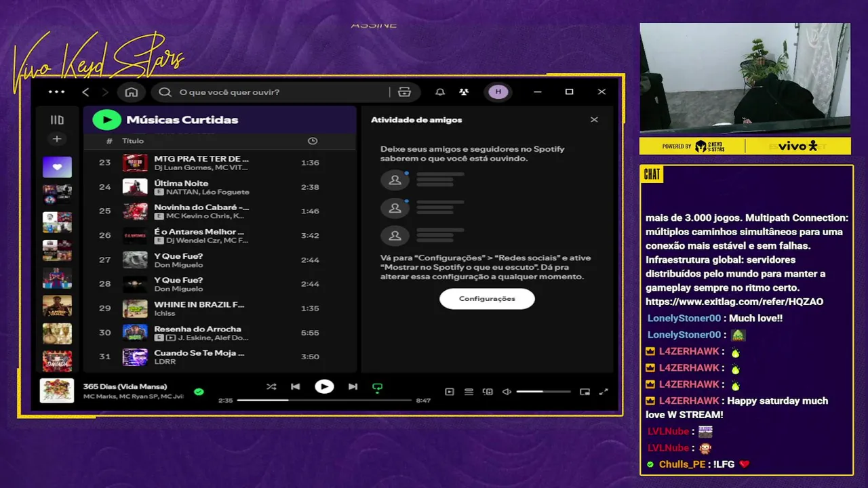Select track 'Resenha do Arrocha'

click(x=220, y=333)
